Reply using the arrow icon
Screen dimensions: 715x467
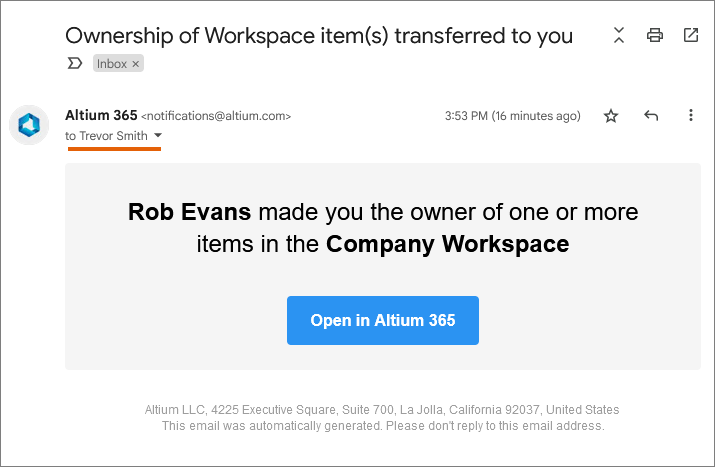coord(651,116)
